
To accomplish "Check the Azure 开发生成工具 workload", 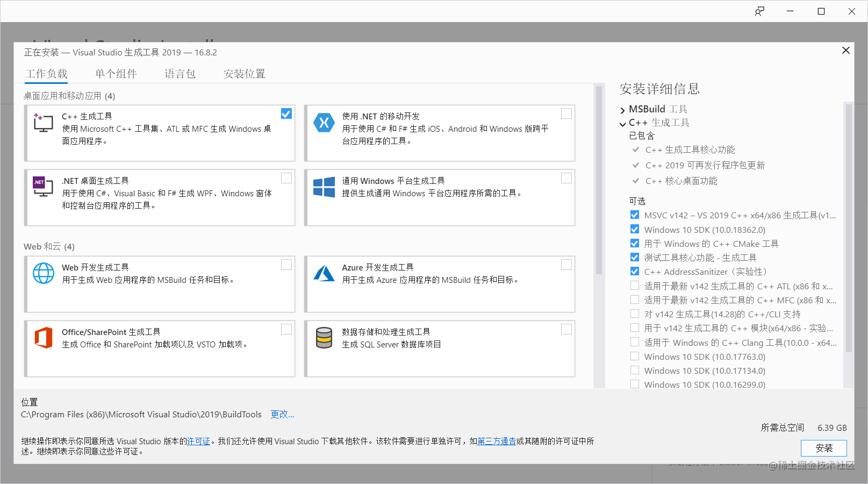I will 566,265.
